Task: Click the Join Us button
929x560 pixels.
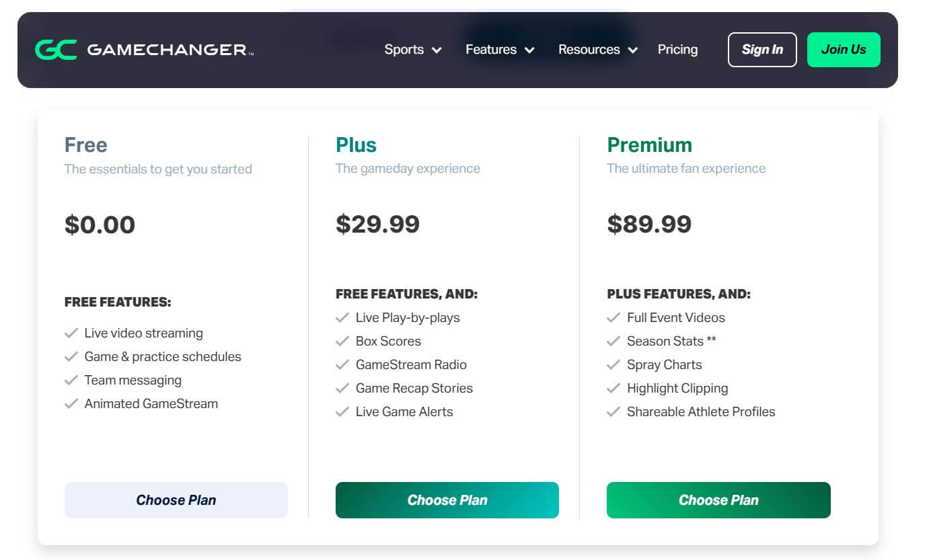Action: click(x=844, y=49)
